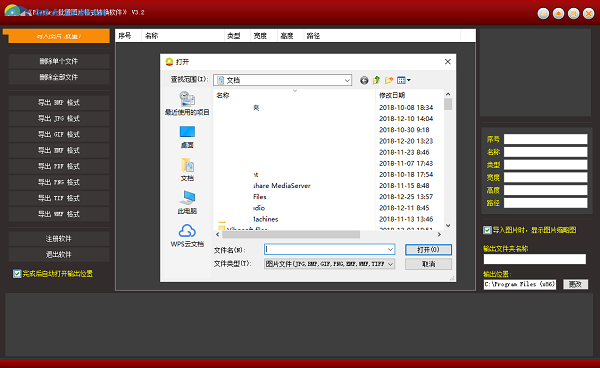The height and width of the screenshot is (368, 600).
Task: Open the 最近使用的项目 recent items place
Action: [x=187, y=103]
